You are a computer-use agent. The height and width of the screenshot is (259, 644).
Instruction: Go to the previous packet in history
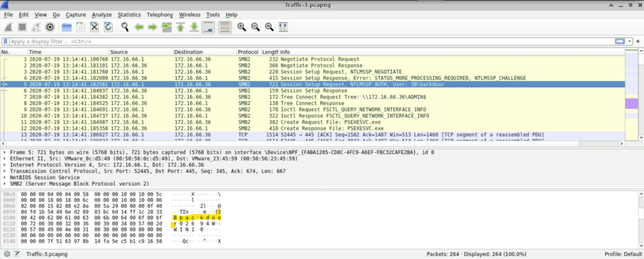[139, 27]
